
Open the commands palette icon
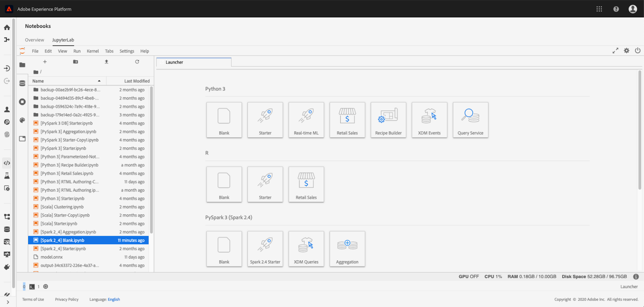click(22, 120)
